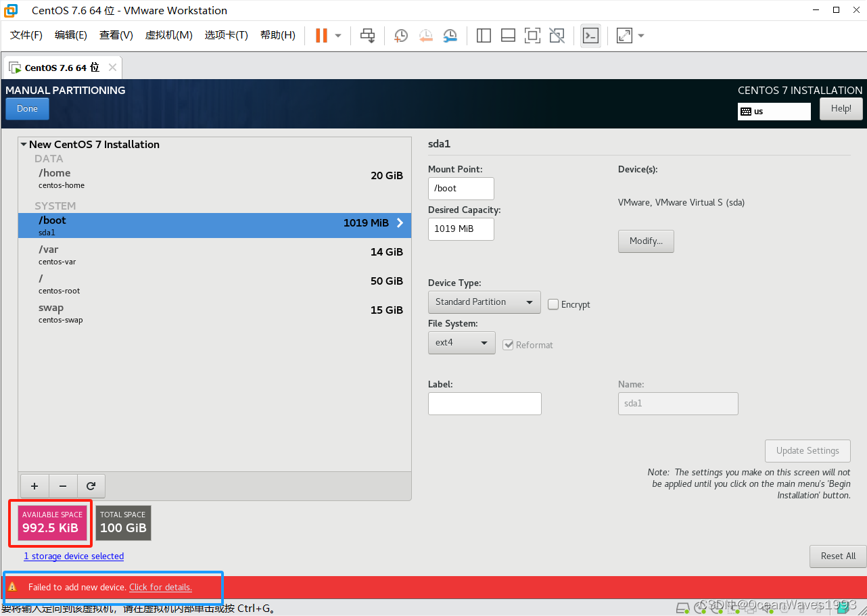867x616 pixels.
Task: Open the us keyboard layout selector
Action: click(x=774, y=112)
